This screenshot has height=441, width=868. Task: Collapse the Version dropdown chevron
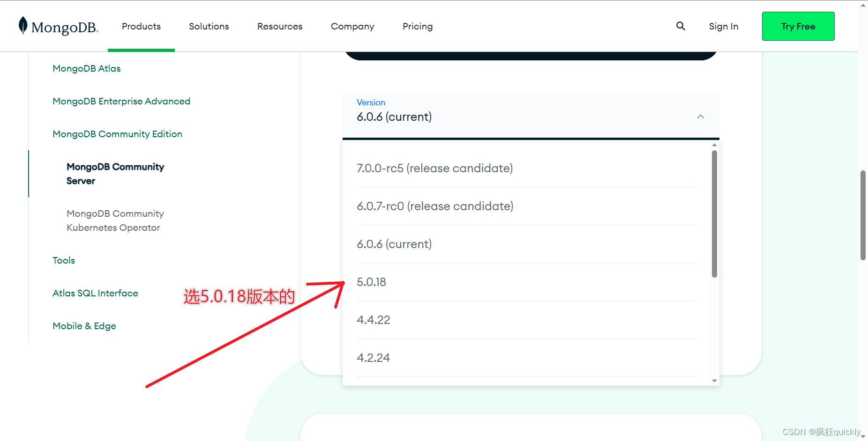point(701,117)
